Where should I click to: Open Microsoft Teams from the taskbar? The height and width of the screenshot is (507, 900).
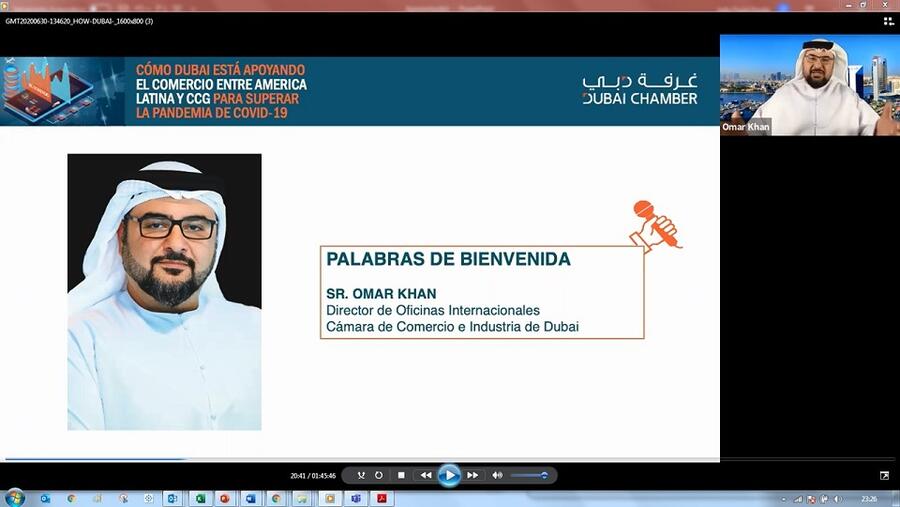click(356, 498)
